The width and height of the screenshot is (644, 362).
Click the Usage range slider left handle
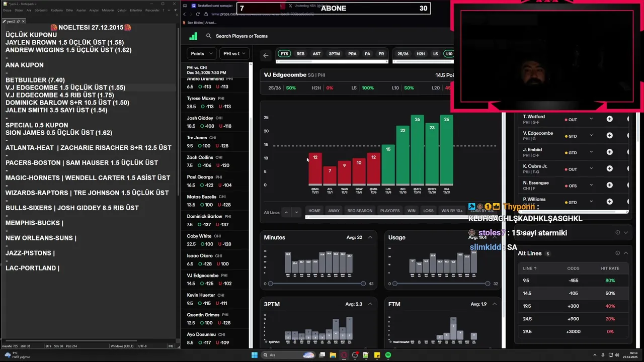tap(394, 284)
